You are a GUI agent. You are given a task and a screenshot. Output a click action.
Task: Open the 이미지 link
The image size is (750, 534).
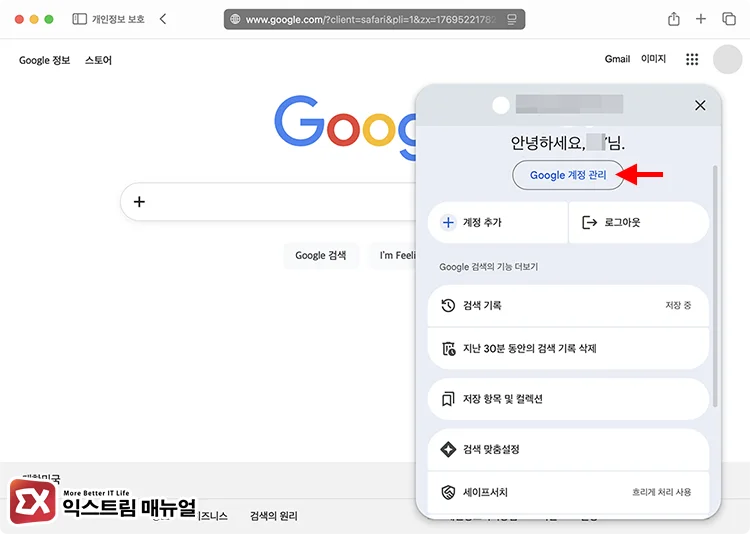click(x=653, y=59)
